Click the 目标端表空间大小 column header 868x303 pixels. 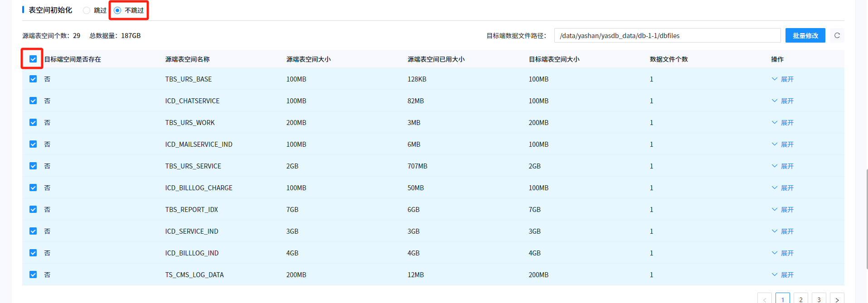point(554,59)
